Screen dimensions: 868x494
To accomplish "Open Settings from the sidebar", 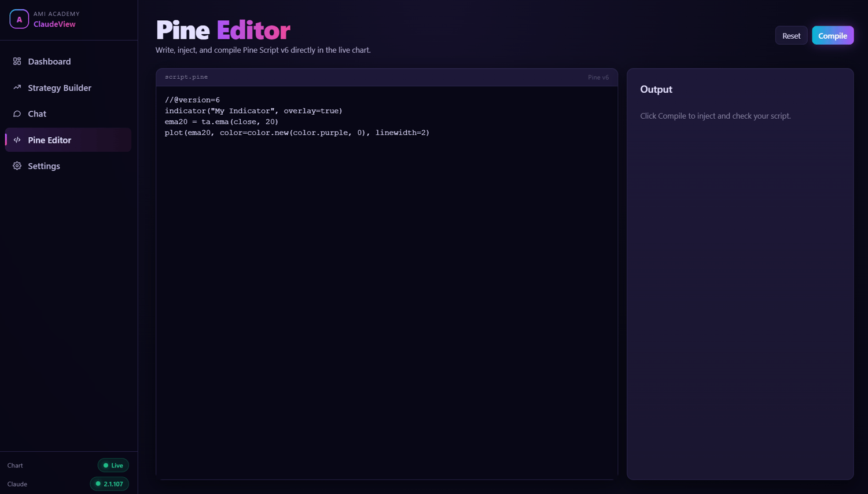I will [x=68, y=166].
